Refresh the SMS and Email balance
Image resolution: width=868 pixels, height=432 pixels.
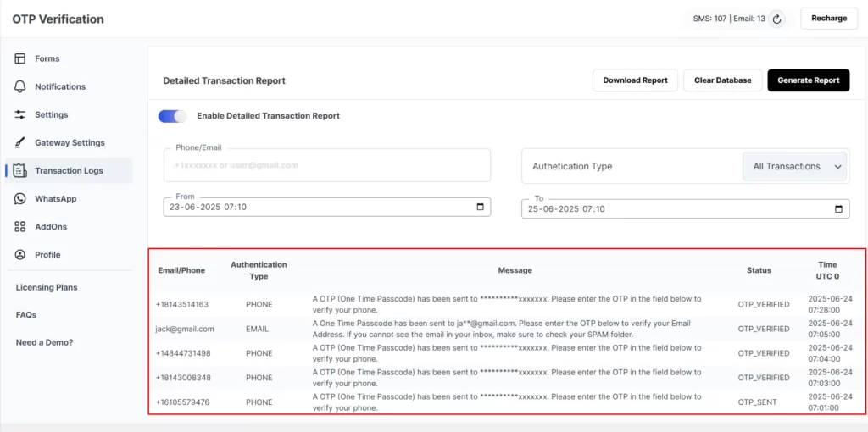tap(777, 19)
